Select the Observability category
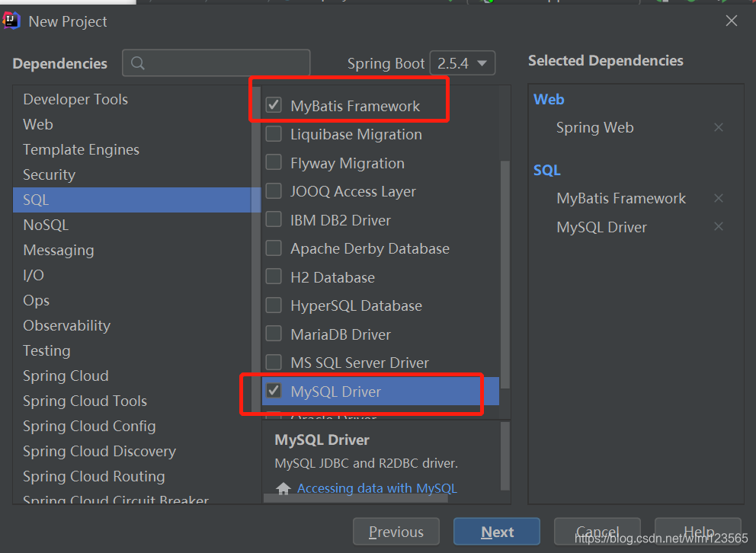The width and height of the screenshot is (756, 553). (137, 326)
